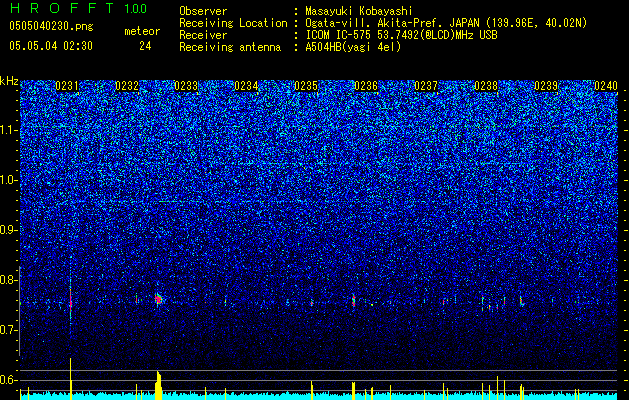This screenshot has width=629, height=400.
Task: Click the 0238 time marker
Action: coord(486,86)
